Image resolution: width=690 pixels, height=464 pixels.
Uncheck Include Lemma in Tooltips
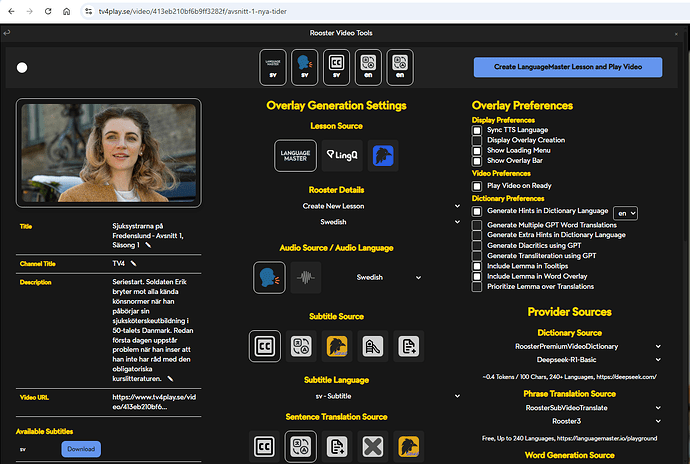tap(478, 266)
